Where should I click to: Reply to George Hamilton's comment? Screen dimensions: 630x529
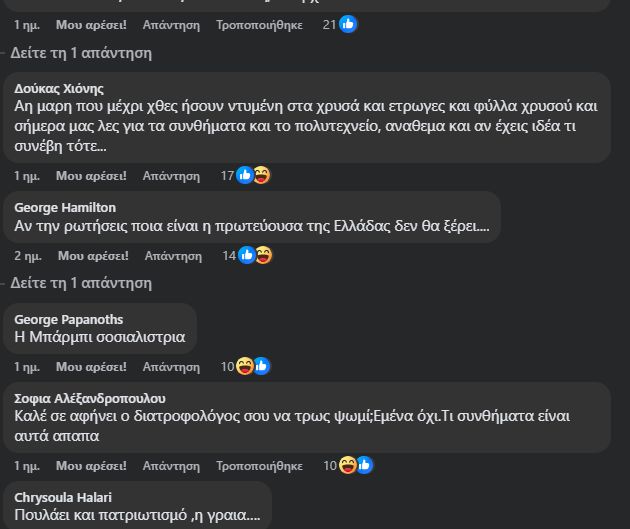click(173, 255)
